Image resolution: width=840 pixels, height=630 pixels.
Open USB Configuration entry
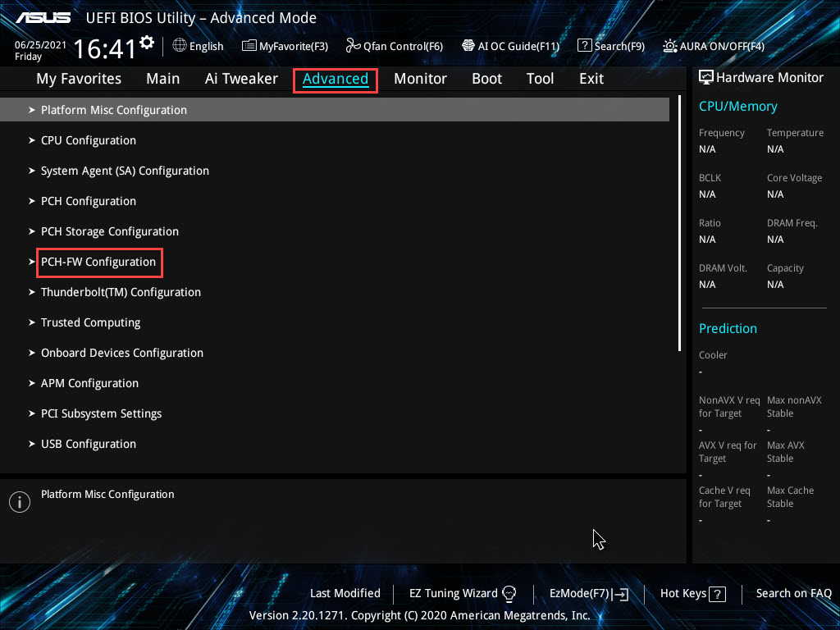pos(89,444)
